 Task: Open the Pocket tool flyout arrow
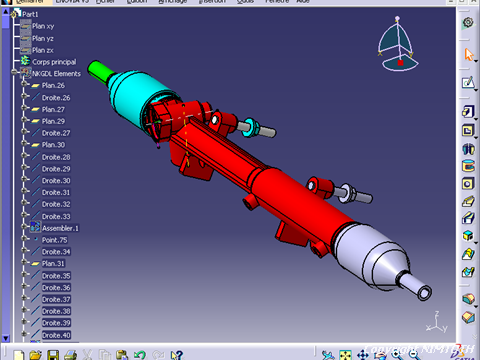pyautogui.click(x=476, y=137)
